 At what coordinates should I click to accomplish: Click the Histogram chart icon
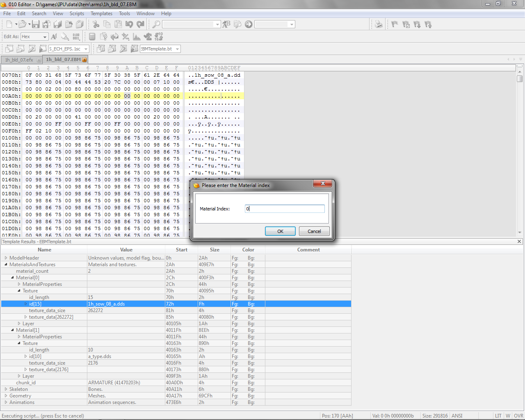coord(137,37)
